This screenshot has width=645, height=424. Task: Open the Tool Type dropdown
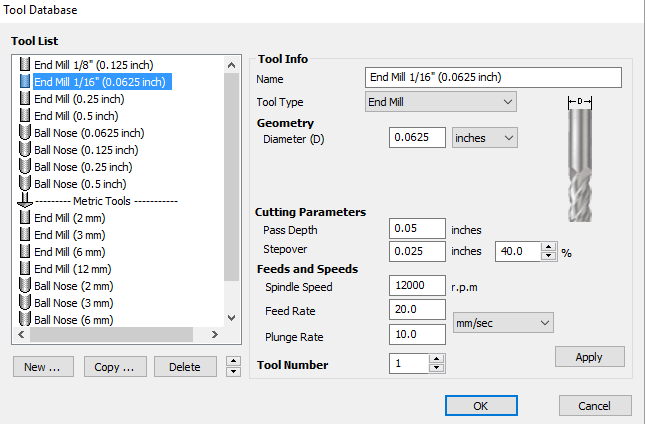click(x=440, y=102)
